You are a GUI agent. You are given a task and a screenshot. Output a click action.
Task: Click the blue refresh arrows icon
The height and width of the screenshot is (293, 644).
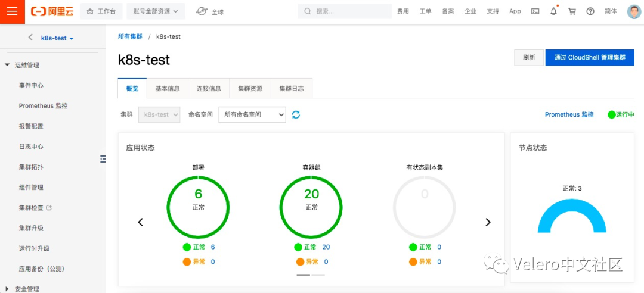coord(296,114)
